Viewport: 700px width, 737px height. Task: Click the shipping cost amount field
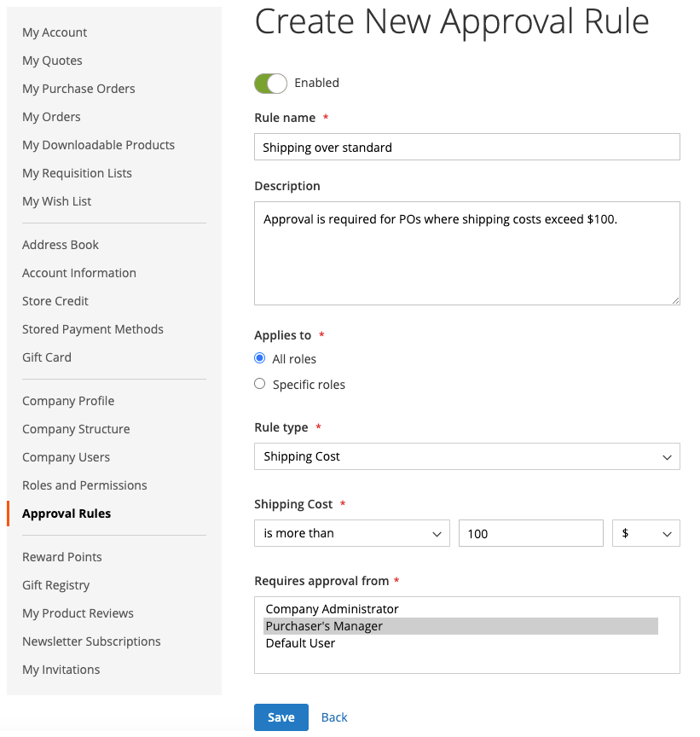tap(530, 533)
